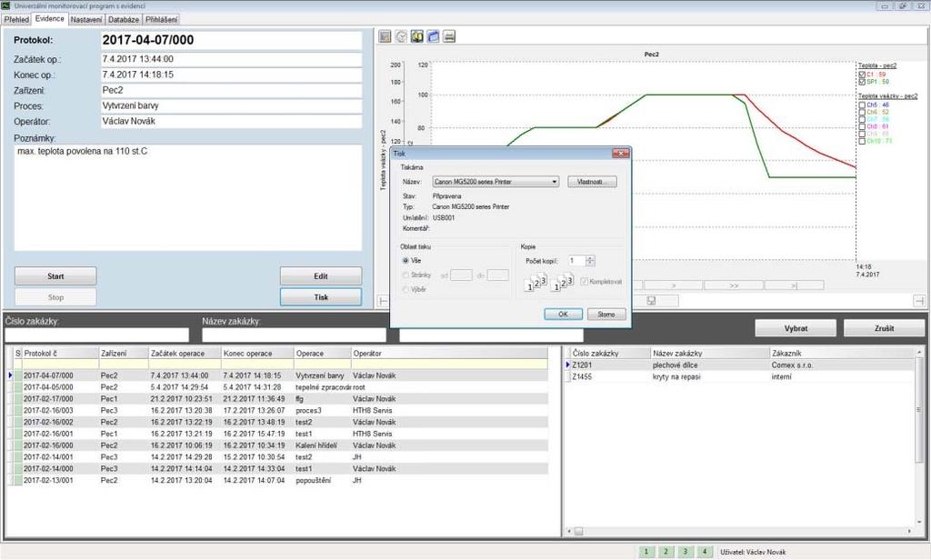Click the clock icon in chart toolbar
The width and height of the screenshot is (931, 560).
tap(401, 37)
